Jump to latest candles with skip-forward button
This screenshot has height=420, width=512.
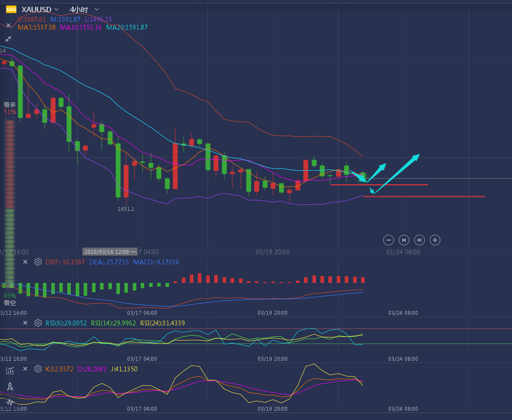point(419,240)
